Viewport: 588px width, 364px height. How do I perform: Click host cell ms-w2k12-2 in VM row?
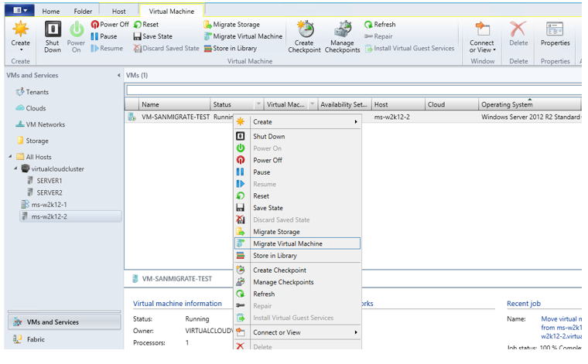392,117
